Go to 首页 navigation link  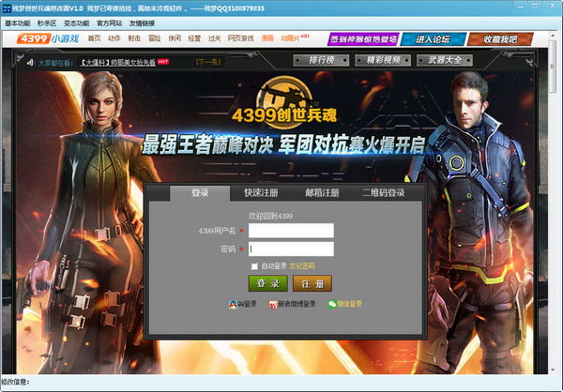click(95, 38)
